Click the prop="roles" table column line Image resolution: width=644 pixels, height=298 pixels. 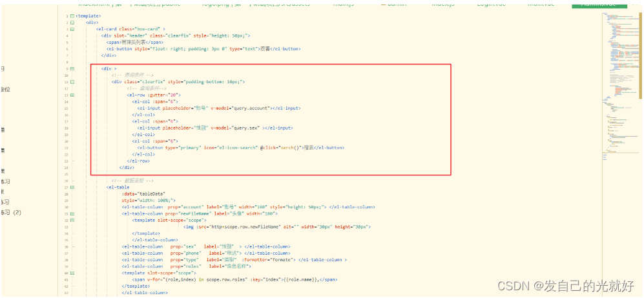(187, 266)
